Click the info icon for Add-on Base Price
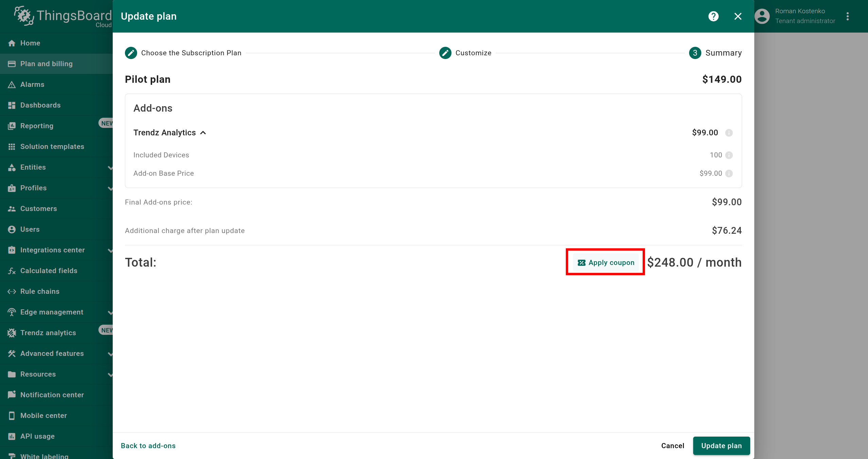The image size is (868, 459). 729,173
